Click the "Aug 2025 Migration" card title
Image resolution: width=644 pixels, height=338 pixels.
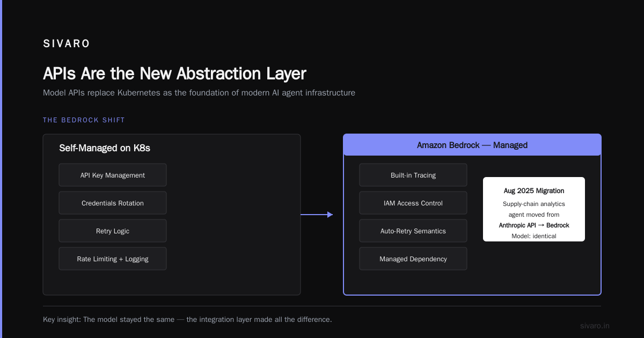(534, 190)
